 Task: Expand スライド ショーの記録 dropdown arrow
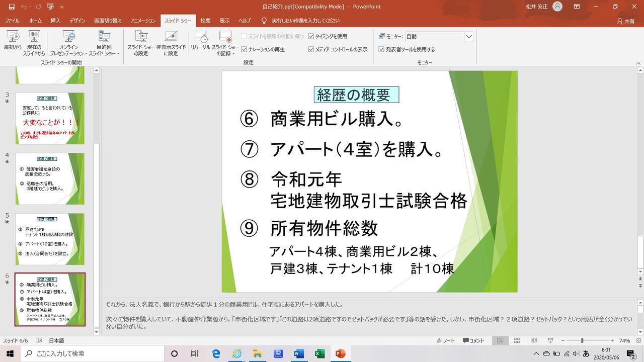(233, 53)
